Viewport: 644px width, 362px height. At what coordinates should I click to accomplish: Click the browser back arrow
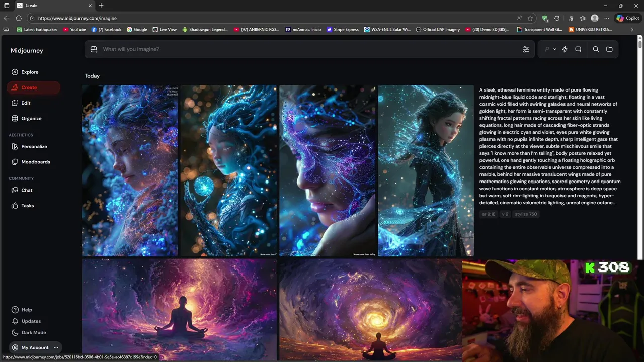click(7, 18)
